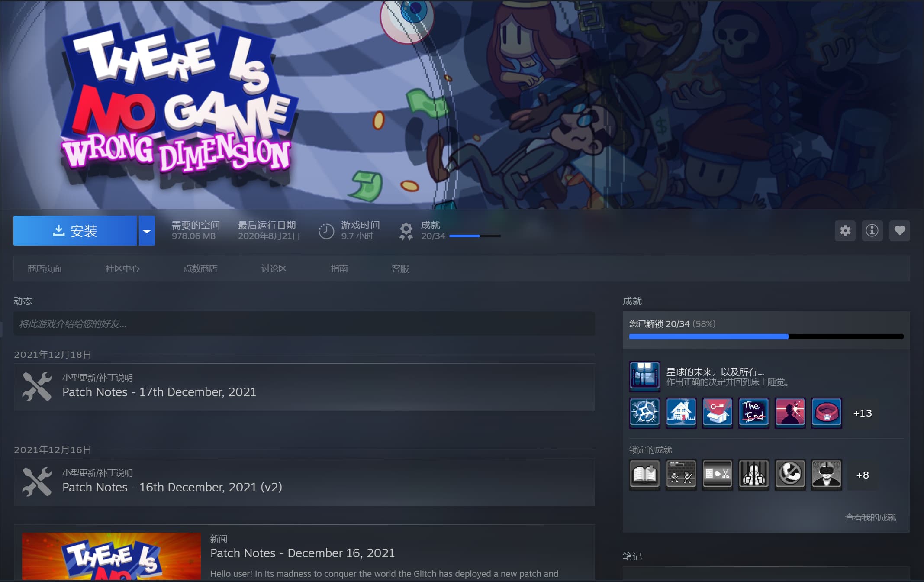Open Patch Notes 17th December 2021
The height and width of the screenshot is (582, 924).
coord(159,392)
